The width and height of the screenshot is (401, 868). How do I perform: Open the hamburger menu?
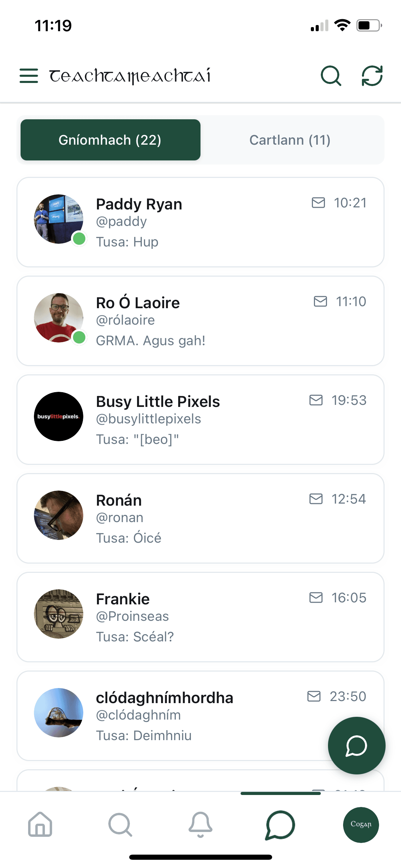[29, 75]
